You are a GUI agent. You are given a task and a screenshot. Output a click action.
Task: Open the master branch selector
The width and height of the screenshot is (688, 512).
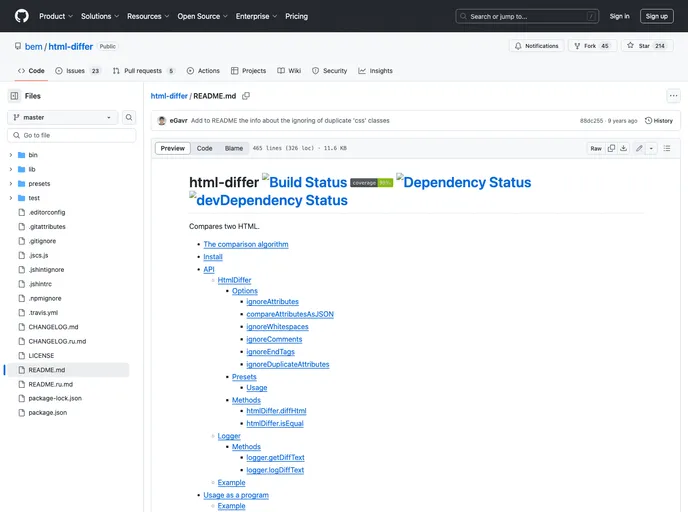62,117
